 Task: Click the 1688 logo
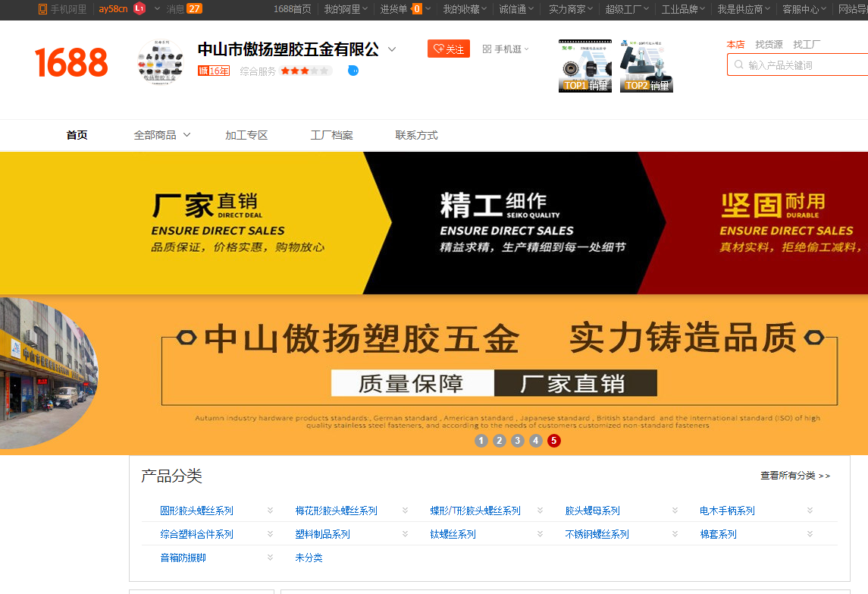[x=71, y=62]
